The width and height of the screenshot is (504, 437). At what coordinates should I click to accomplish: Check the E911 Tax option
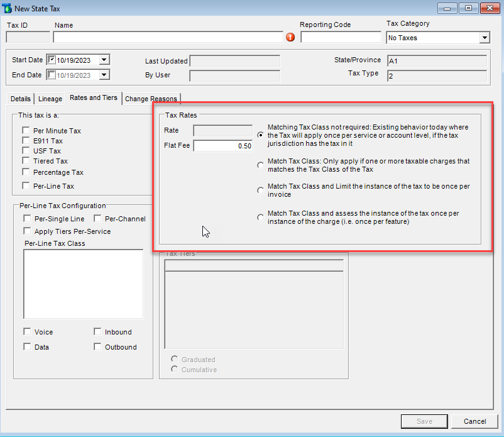[x=26, y=141]
